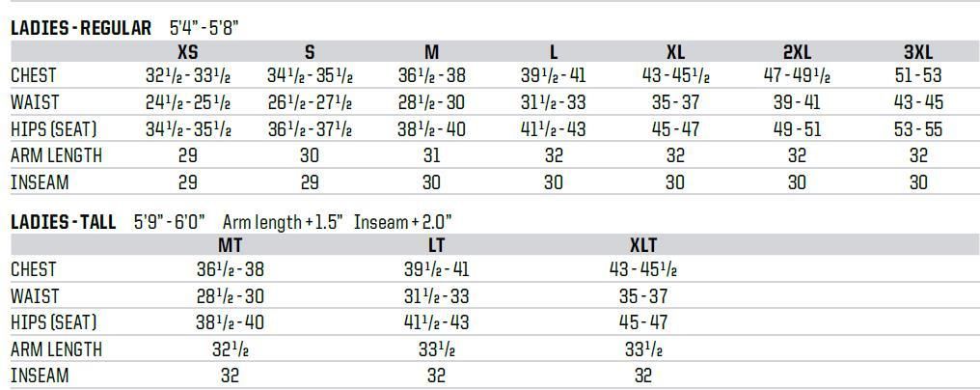The height and width of the screenshot is (390, 980).
Task: Select CHEST row label in regular table
Action: point(33,75)
